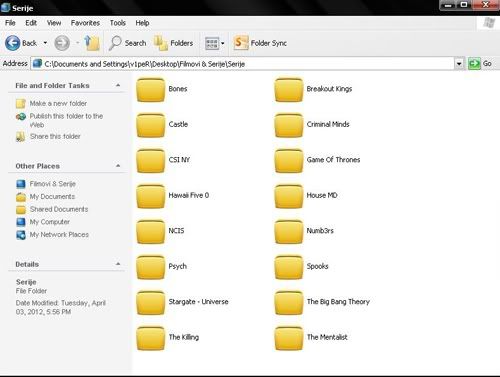
Task: Open the View menu
Action: [x=54, y=23]
